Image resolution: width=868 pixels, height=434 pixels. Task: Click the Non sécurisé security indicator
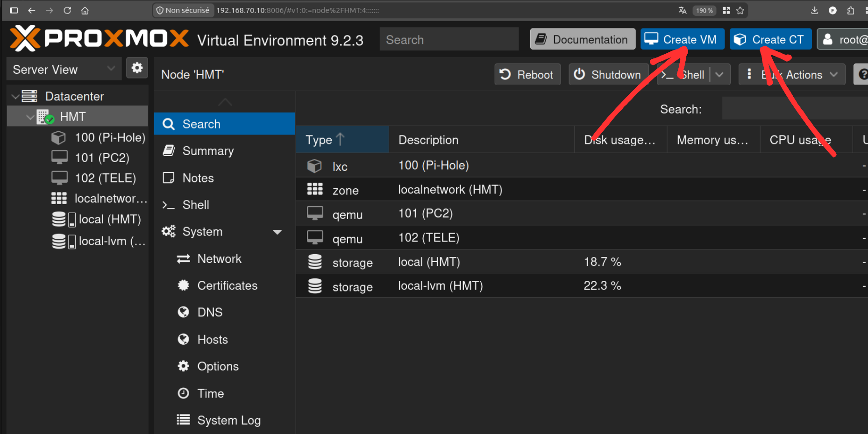coord(183,10)
